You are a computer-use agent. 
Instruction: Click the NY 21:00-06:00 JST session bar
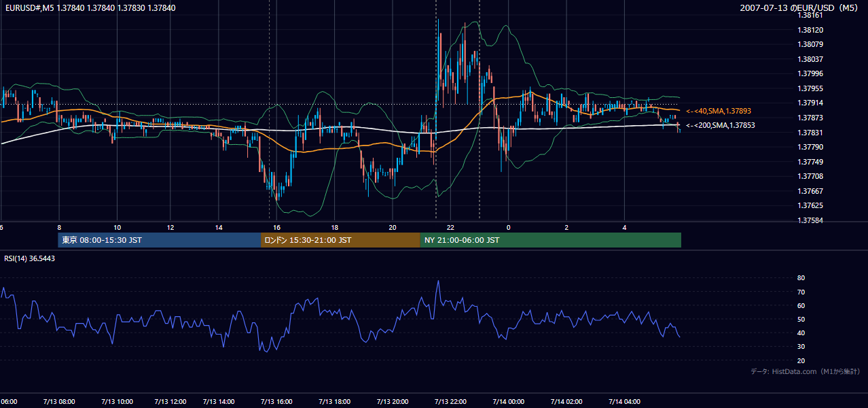(551, 240)
